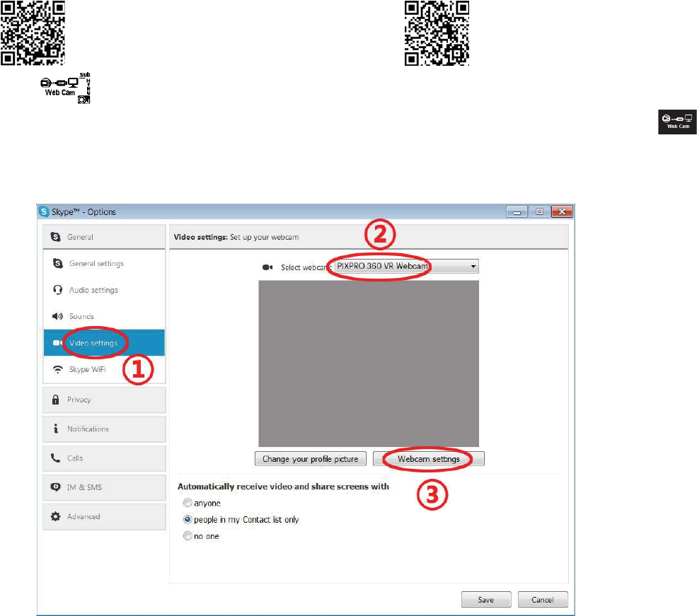Open the Notifications section
The height and width of the screenshot is (616, 697).
pyautogui.click(x=104, y=429)
